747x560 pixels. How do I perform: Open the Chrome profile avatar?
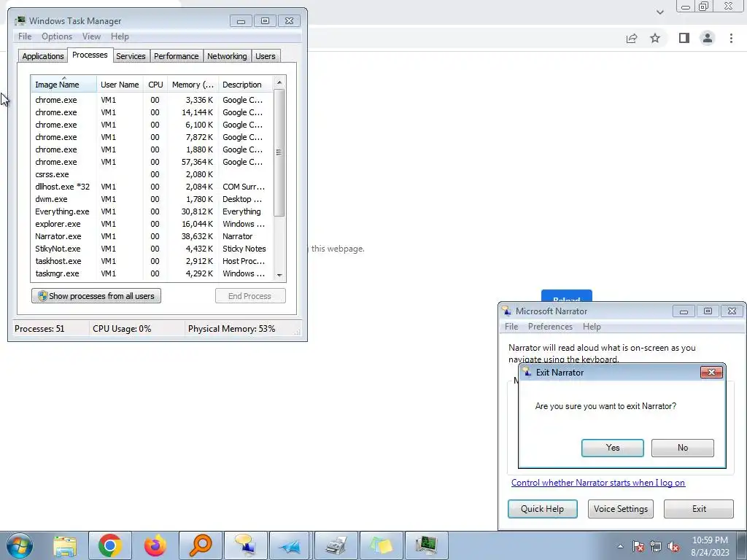[708, 38]
